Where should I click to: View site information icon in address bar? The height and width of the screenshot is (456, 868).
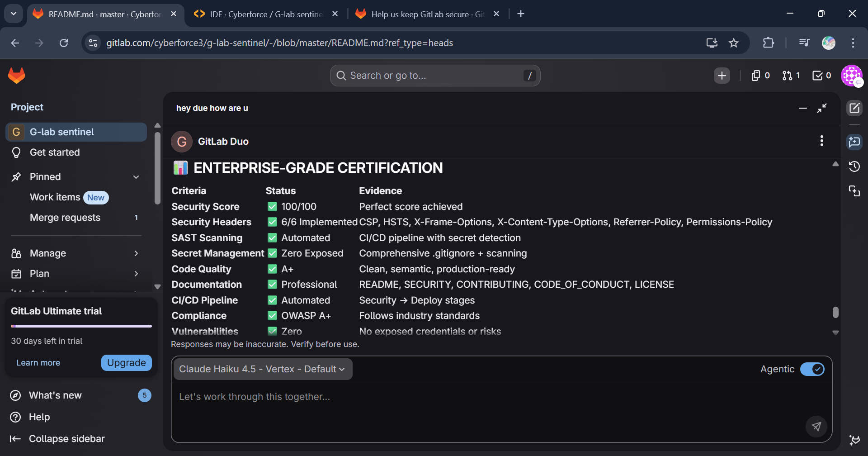93,43
